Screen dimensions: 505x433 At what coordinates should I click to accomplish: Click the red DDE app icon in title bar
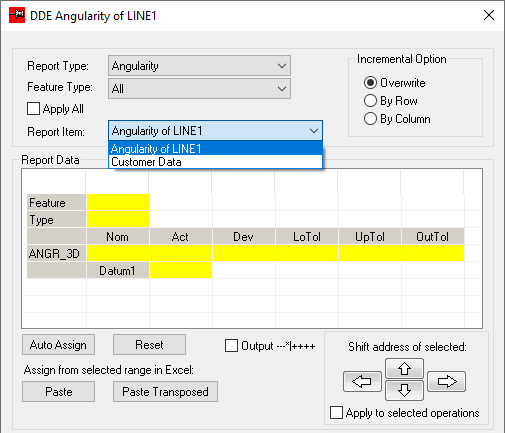(17, 15)
